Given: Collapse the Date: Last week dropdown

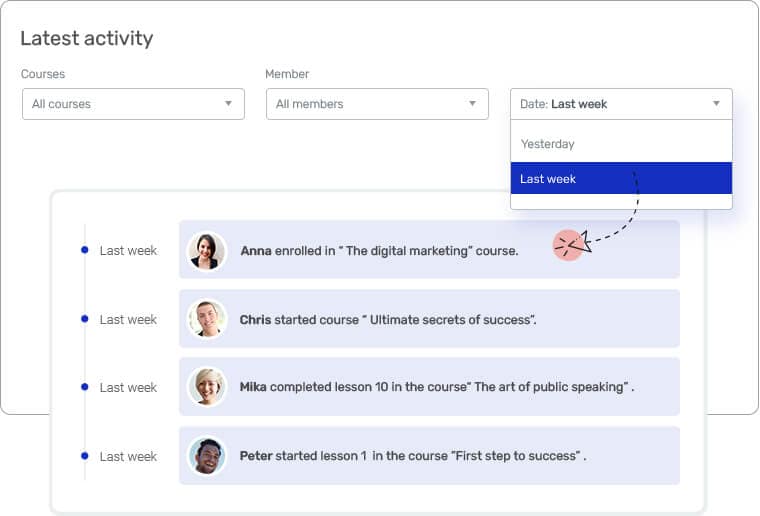Looking at the screenshot, I should [x=621, y=104].
